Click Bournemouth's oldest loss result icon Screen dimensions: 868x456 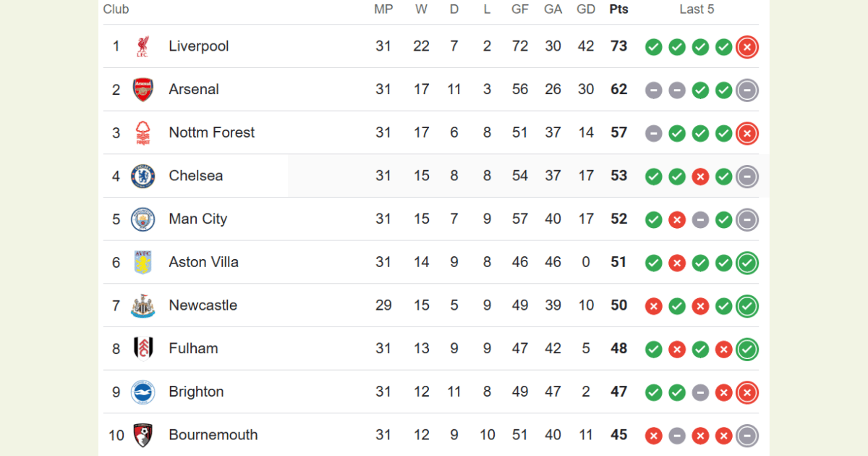(654, 436)
